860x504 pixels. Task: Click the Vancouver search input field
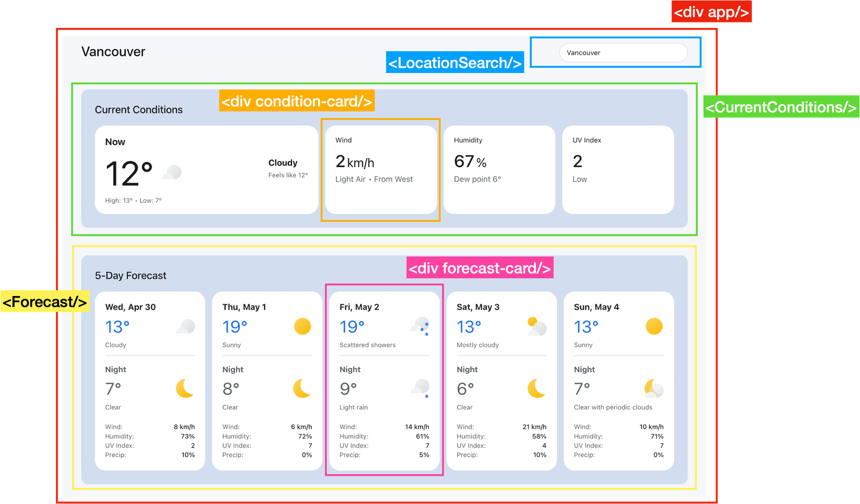pos(623,52)
